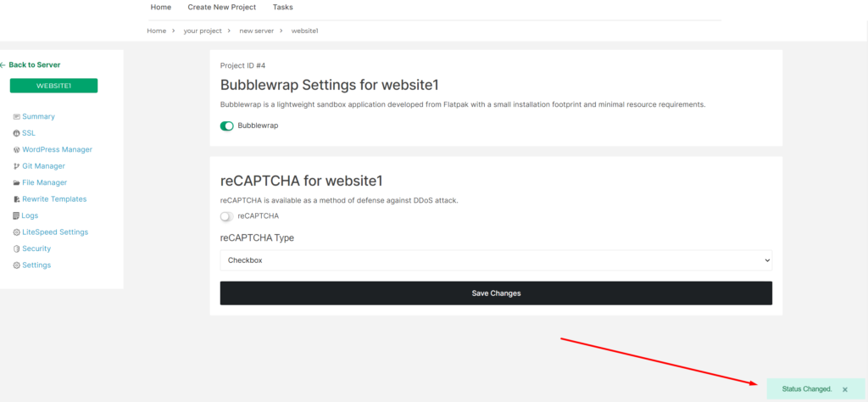The height and width of the screenshot is (402, 868).
Task: Dismiss the Status Changed notification
Action: tap(845, 389)
